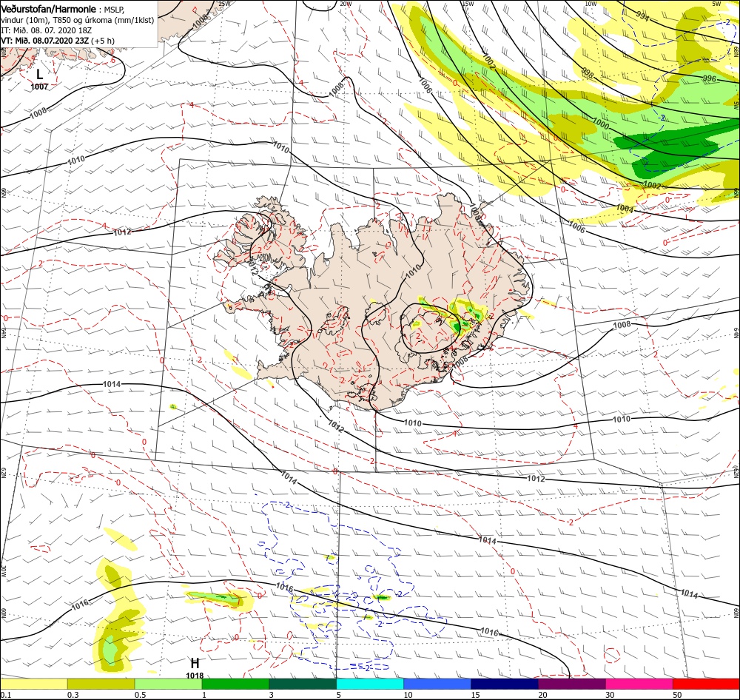Click the '25W' longitude label
Screen dimensions: 740x700
225,4
